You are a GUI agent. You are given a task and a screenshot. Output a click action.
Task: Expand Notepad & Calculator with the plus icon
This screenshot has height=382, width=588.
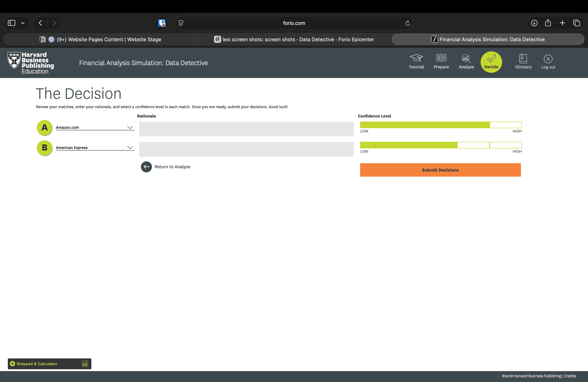[12, 364]
